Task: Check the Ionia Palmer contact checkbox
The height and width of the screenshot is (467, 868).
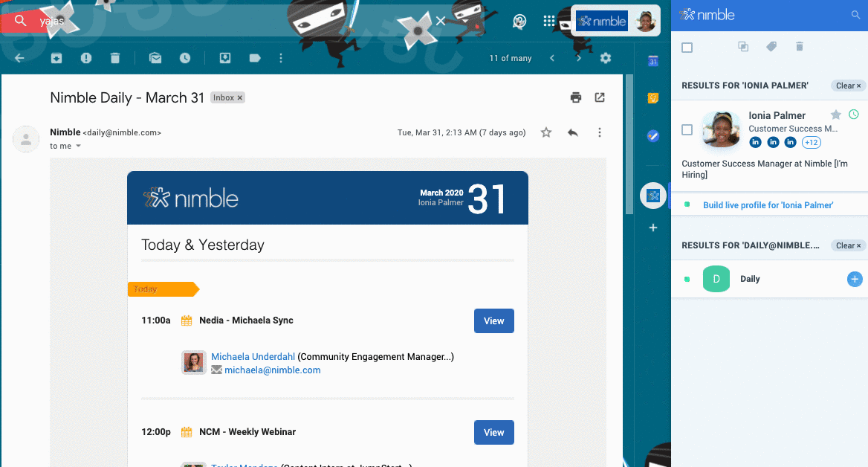Action: (x=687, y=130)
